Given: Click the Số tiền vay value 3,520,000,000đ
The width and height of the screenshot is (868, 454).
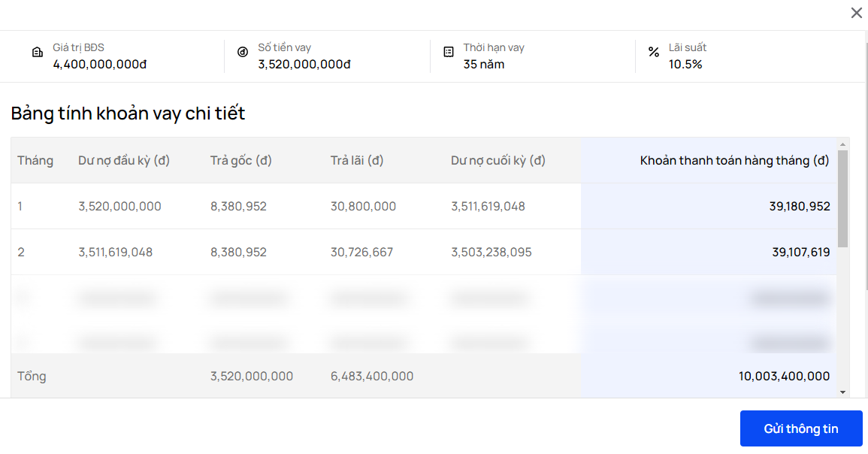Looking at the screenshot, I should 304,64.
